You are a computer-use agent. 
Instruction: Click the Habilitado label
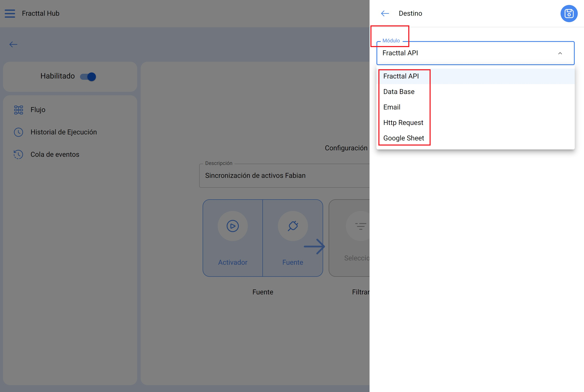pyautogui.click(x=57, y=76)
